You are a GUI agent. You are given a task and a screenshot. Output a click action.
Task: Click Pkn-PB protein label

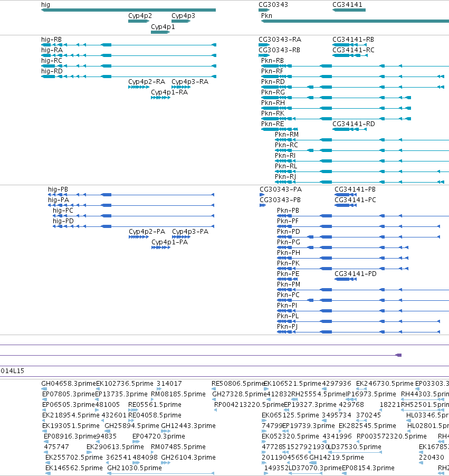click(288, 211)
